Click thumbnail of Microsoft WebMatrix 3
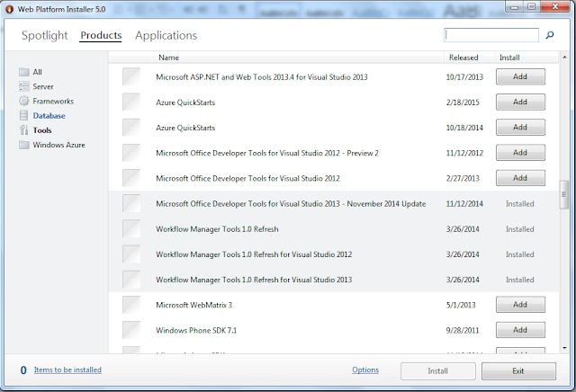Screen dimensions: 576x392 (131, 305)
